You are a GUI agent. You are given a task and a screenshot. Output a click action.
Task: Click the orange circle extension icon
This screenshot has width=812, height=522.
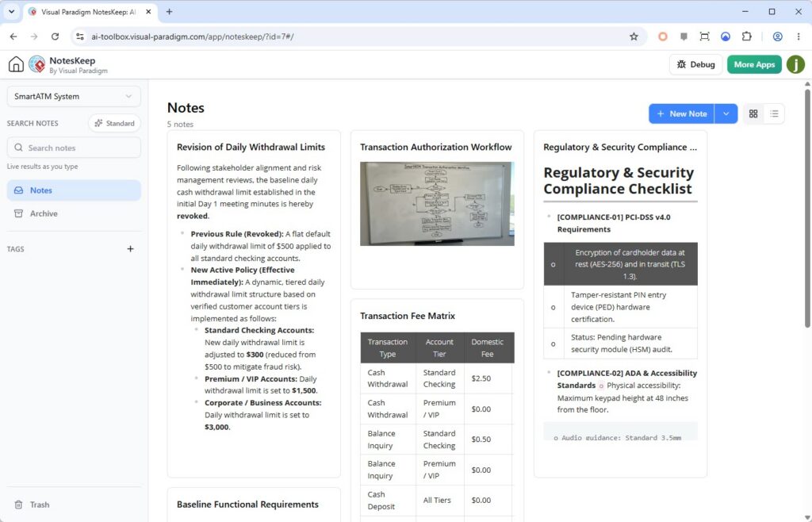click(663, 36)
